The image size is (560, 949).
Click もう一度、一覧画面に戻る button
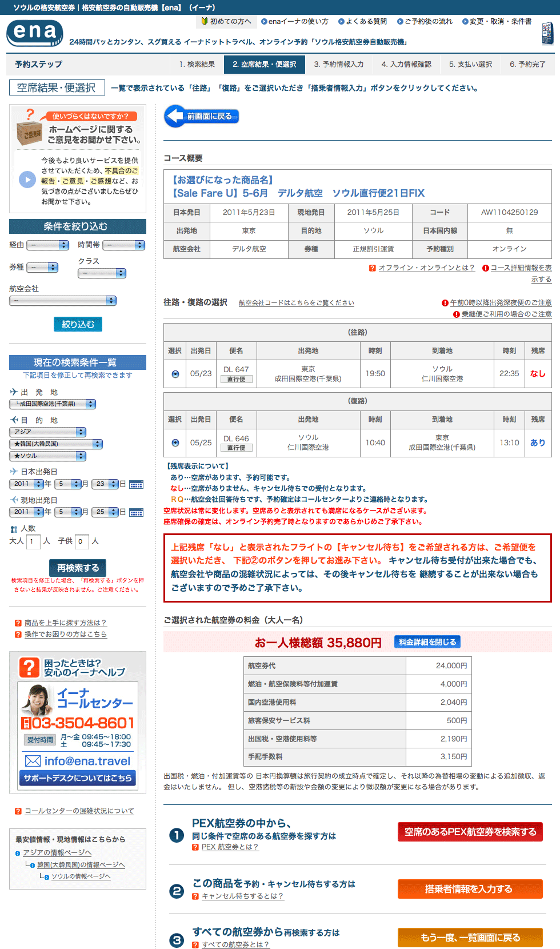470,938
